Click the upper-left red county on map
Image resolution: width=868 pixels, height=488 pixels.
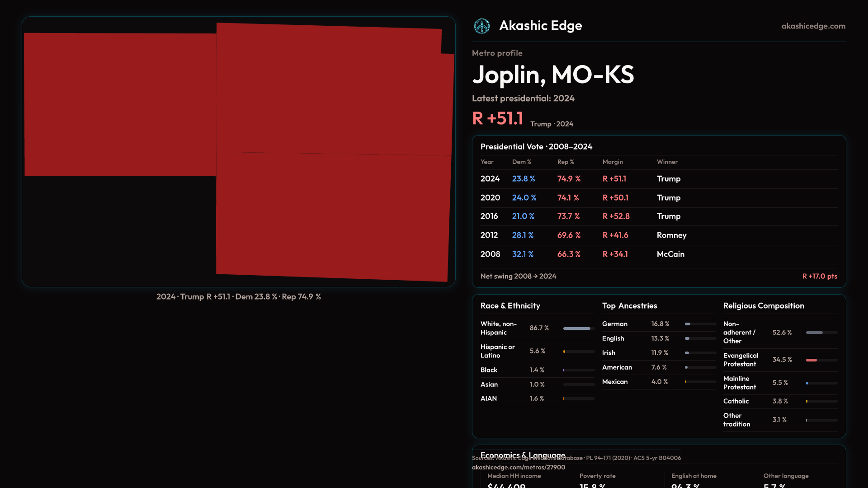(120, 104)
